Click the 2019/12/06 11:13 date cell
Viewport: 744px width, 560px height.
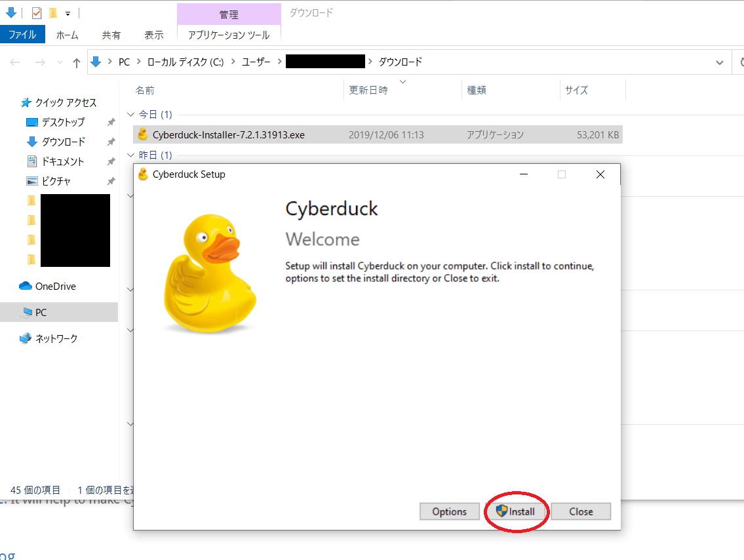(x=386, y=135)
